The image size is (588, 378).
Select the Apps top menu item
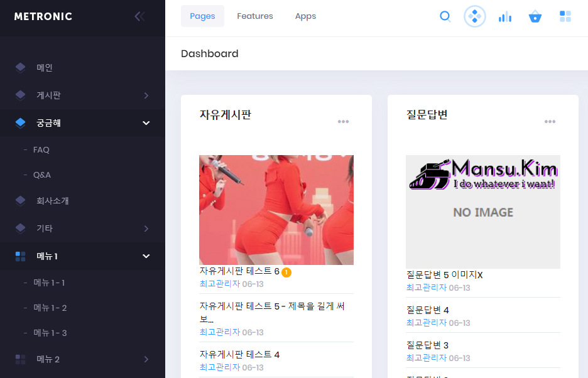click(x=305, y=16)
